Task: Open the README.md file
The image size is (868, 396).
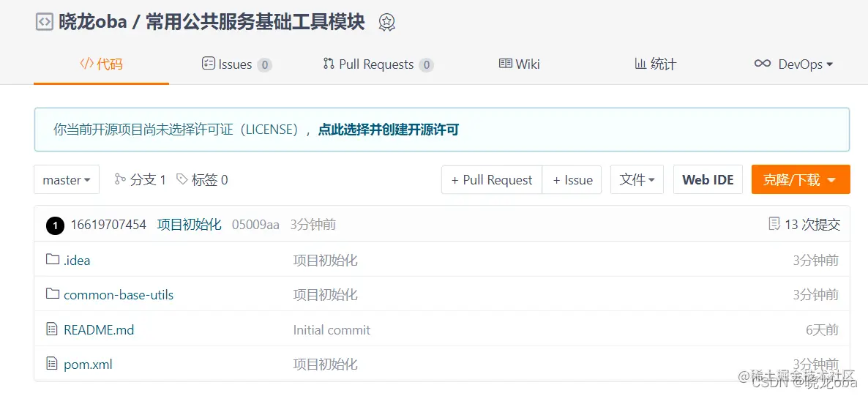Action: pos(99,330)
